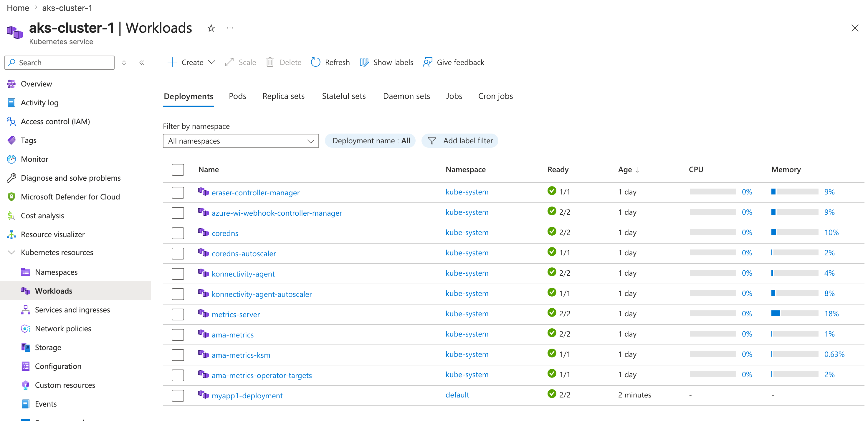Click the Diagnose and solve problems wrench icon

pyautogui.click(x=11, y=178)
